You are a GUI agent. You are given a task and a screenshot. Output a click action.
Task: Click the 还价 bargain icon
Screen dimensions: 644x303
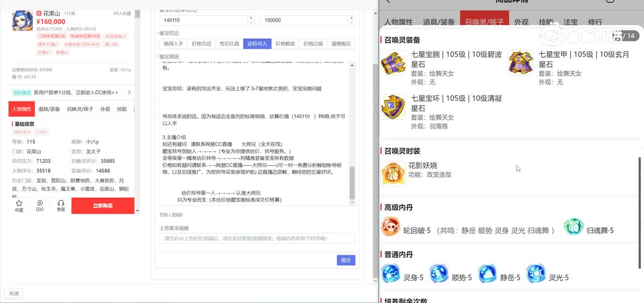(40, 203)
